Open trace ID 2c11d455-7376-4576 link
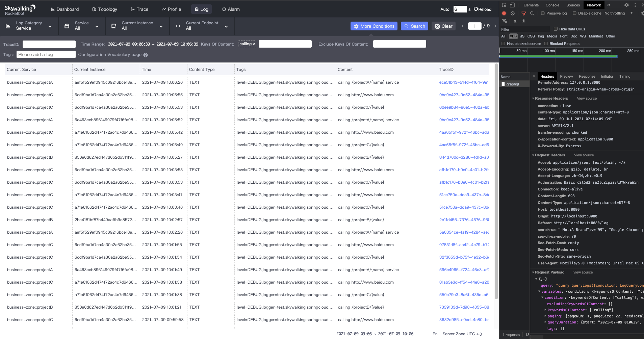Image resolution: width=644 pixels, height=339 pixels. (464, 220)
